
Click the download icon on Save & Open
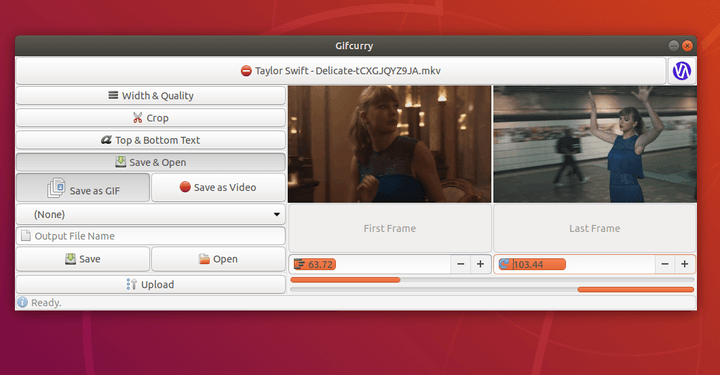coord(120,162)
